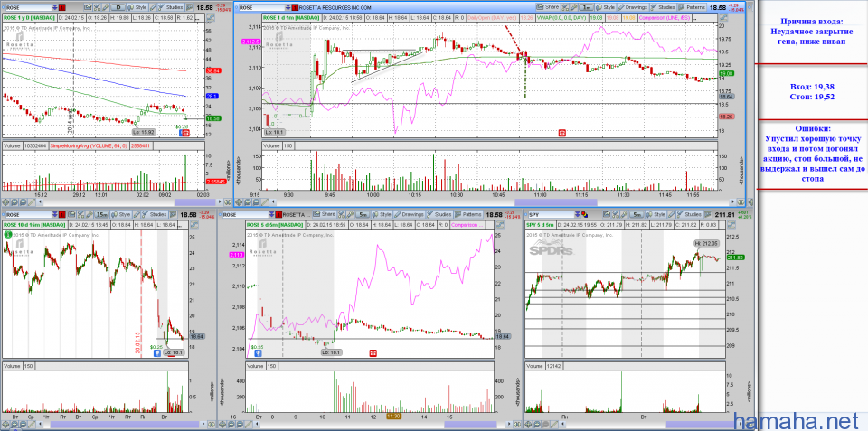Click symbol-link icon in SPY chart

point(585,215)
